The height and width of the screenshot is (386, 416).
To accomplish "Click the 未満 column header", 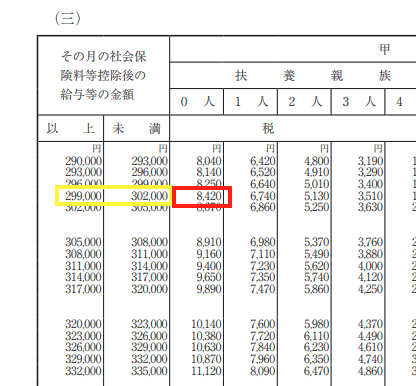I will pyautogui.click(x=137, y=128).
